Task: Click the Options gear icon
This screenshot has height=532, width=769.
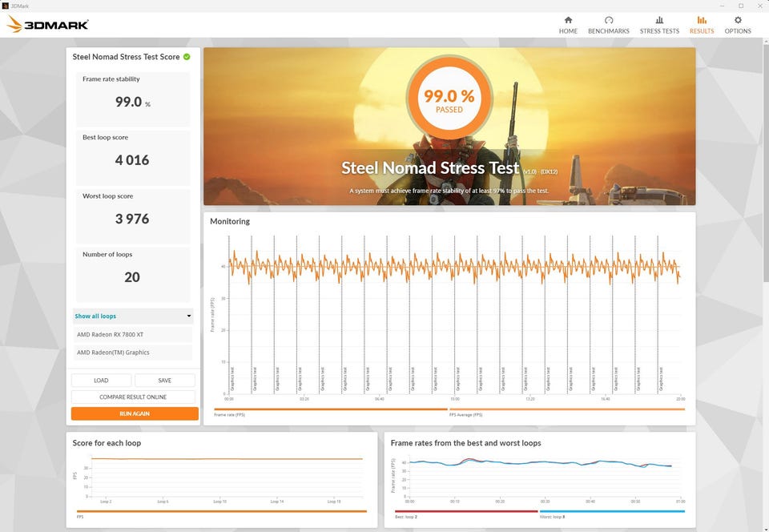Action: (x=738, y=20)
